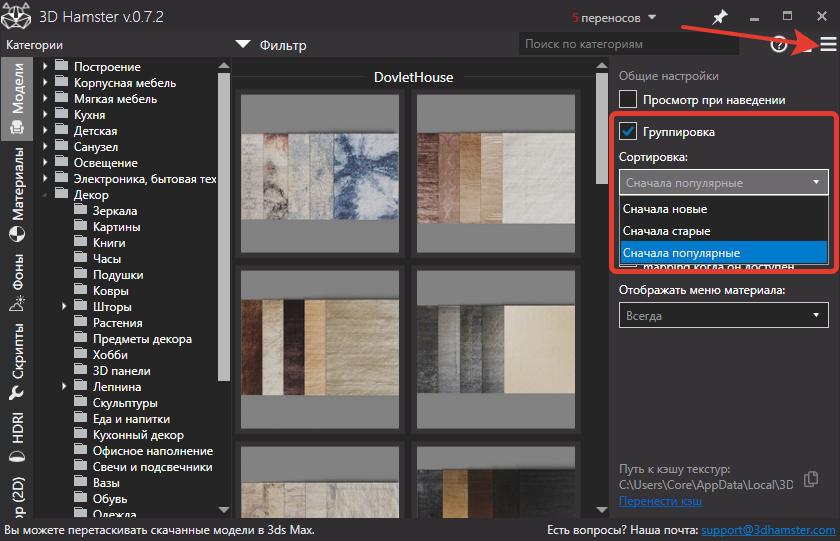840x541 pixels.
Task: Click the thumbnails scrollbar down arrow
Action: pos(602,510)
